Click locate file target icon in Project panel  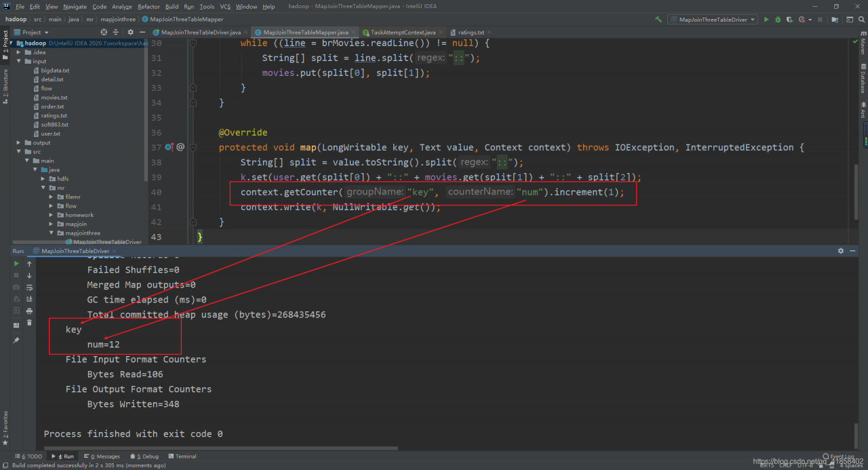pyautogui.click(x=104, y=32)
